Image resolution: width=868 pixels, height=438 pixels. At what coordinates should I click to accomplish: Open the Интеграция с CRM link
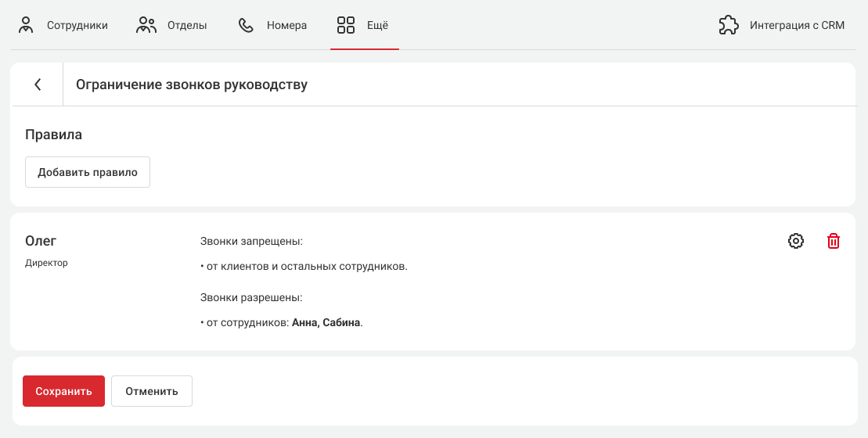[x=797, y=25]
